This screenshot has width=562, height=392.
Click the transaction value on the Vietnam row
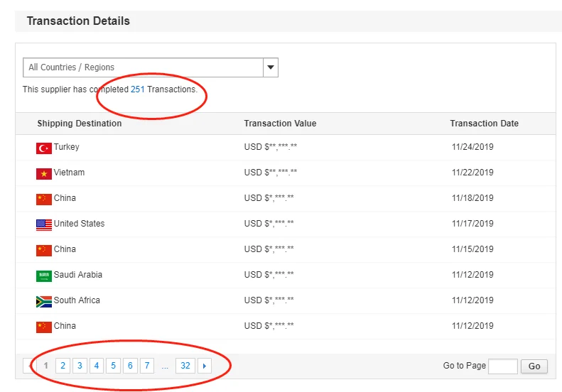click(x=271, y=173)
